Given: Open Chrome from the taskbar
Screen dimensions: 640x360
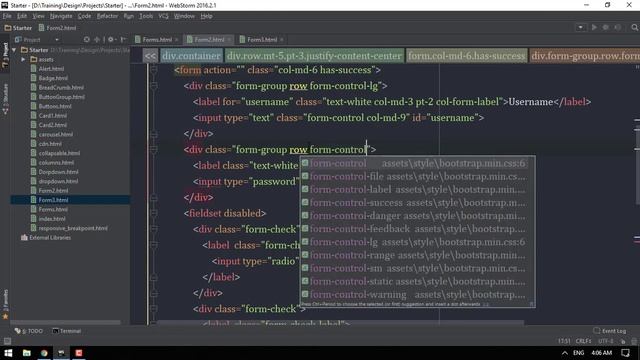Looking at the screenshot, I should pyautogui.click(x=44, y=353).
